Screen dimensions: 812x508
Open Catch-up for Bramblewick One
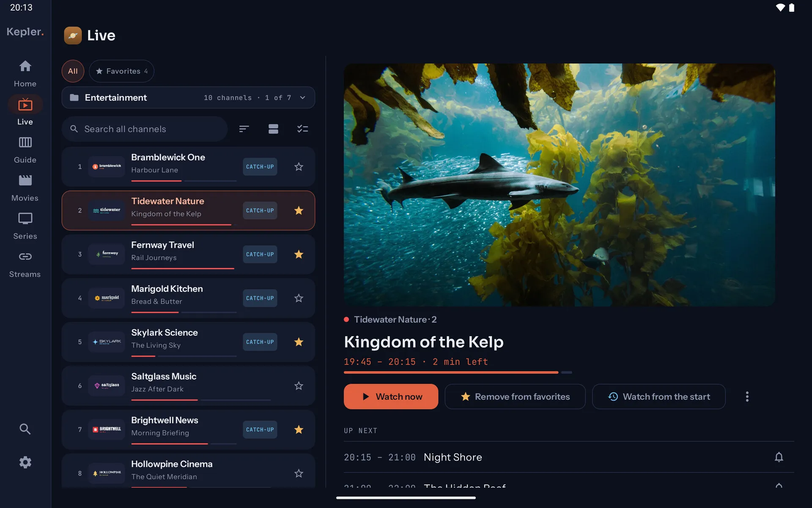coord(260,167)
